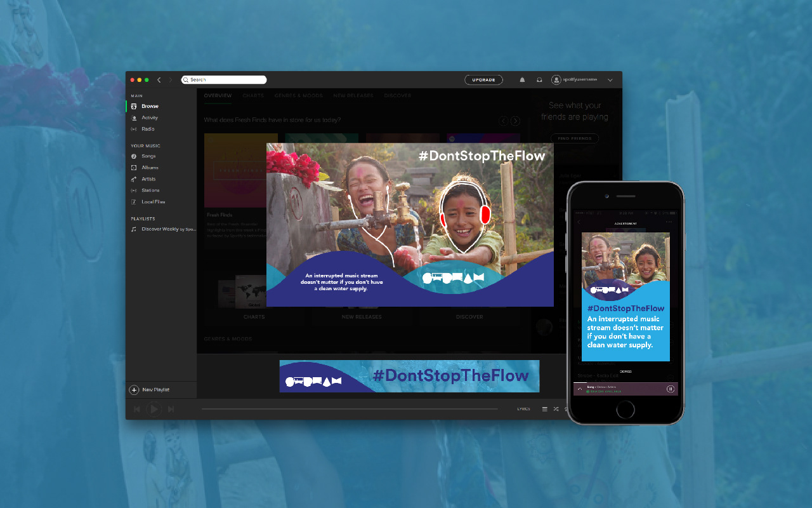This screenshot has height=508, width=812.
Task: Pause the song on the phone
Action: click(671, 389)
